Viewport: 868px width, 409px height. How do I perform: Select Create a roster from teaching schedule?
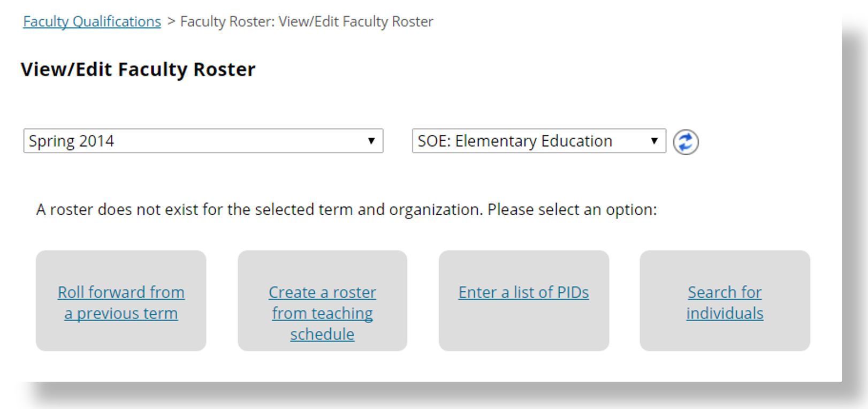322,313
